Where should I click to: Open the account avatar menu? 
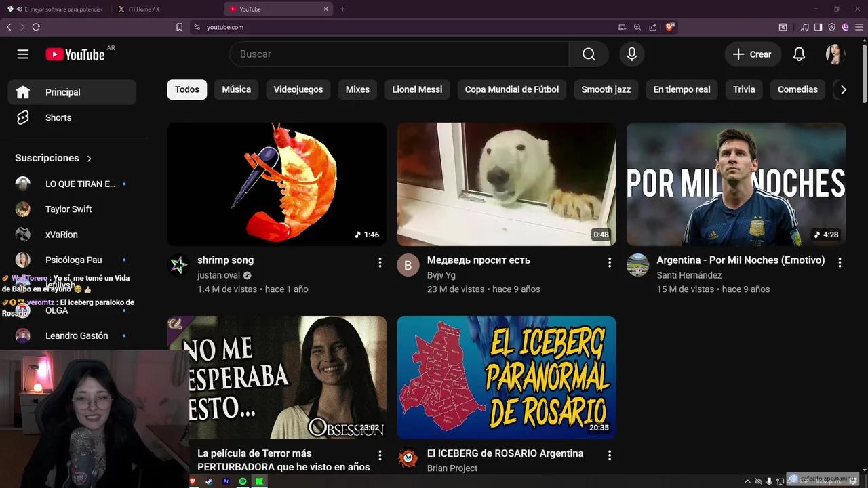point(835,54)
